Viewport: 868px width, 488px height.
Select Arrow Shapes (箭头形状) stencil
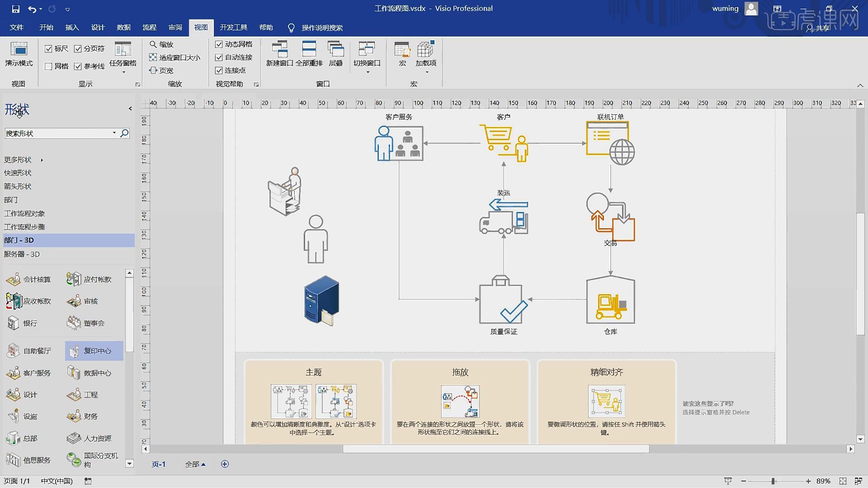tap(18, 187)
